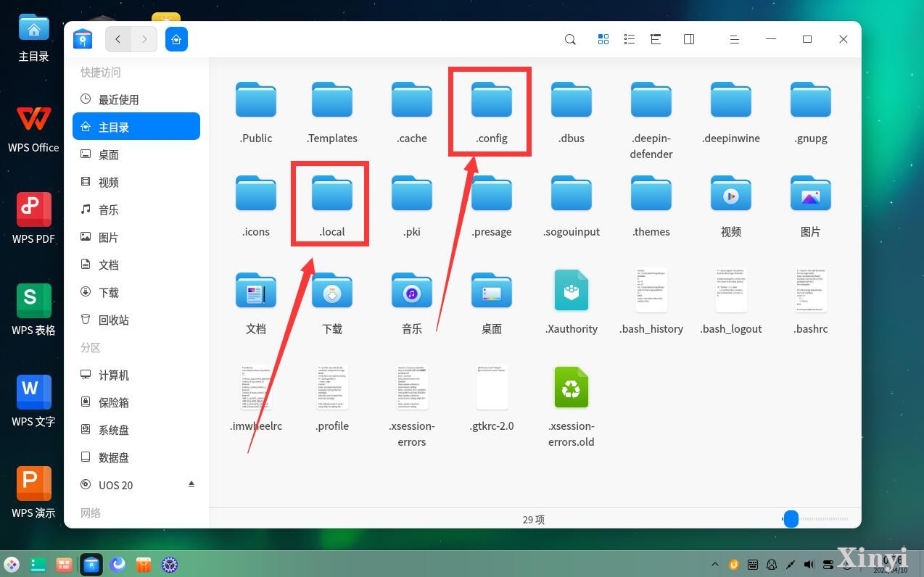Switch to list view mode

[630, 39]
